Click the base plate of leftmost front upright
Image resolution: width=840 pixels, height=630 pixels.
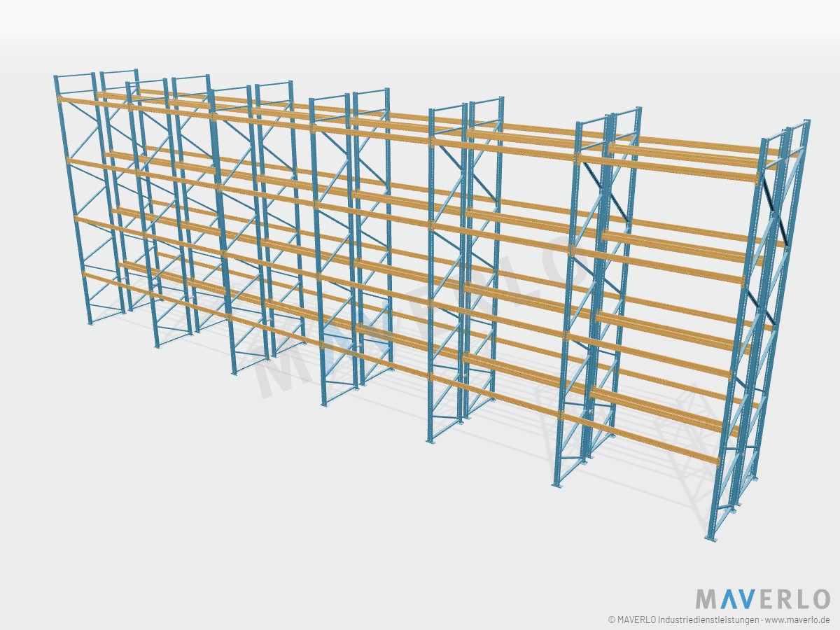pyautogui.click(x=90, y=323)
